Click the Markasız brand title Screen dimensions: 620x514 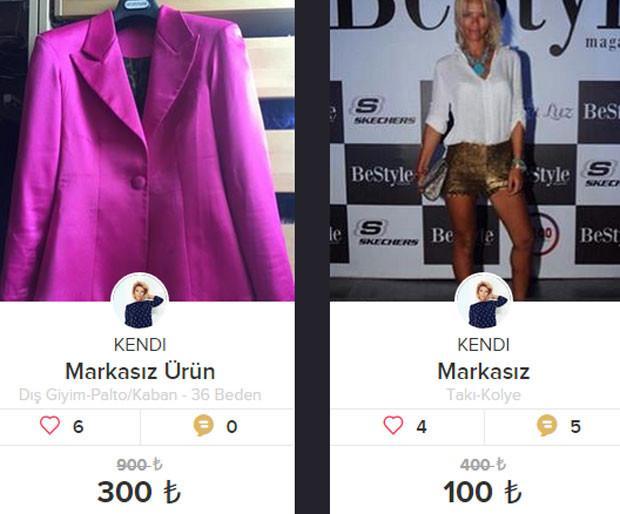point(483,371)
